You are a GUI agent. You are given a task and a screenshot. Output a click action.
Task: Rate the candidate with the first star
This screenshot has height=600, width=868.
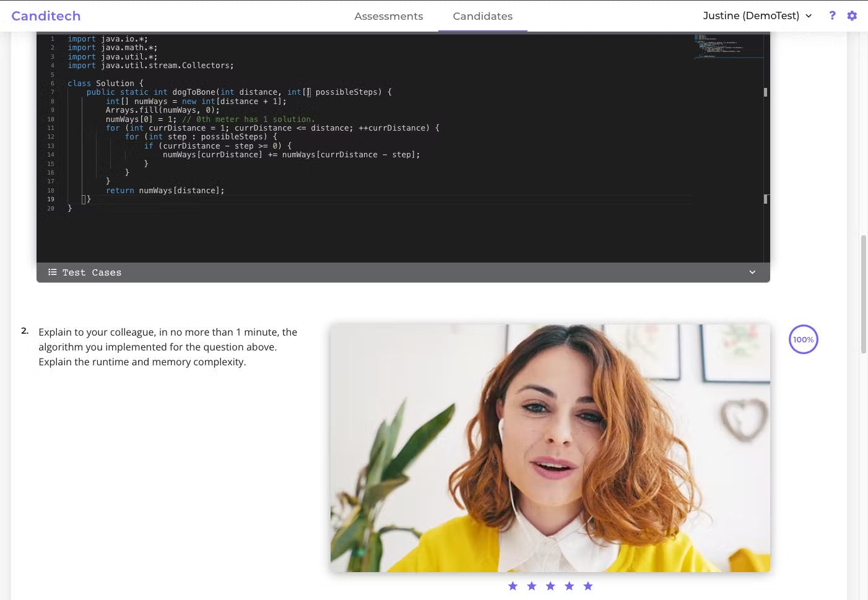pyautogui.click(x=513, y=586)
